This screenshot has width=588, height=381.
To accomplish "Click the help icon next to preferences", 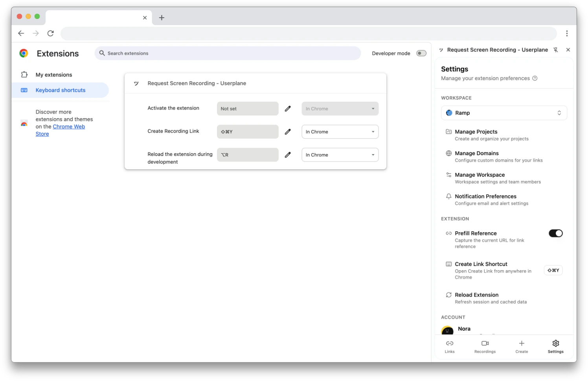I will (x=535, y=78).
